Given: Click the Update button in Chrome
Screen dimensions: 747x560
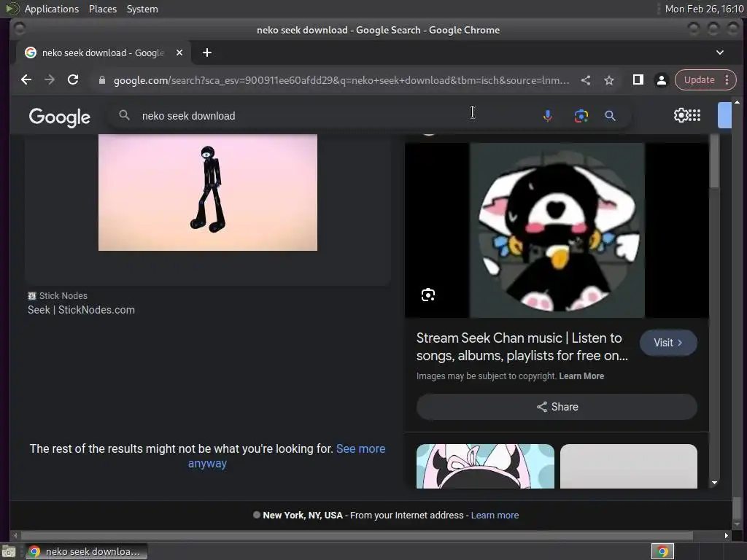Looking at the screenshot, I should coord(699,80).
